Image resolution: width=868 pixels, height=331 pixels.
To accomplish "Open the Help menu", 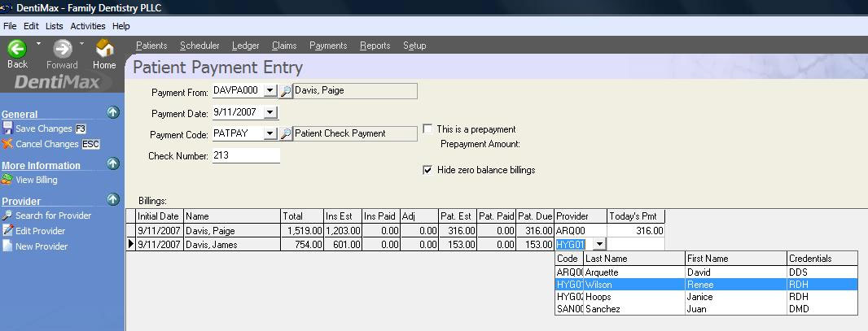I will pyautogui.click(x=121, y=26).
